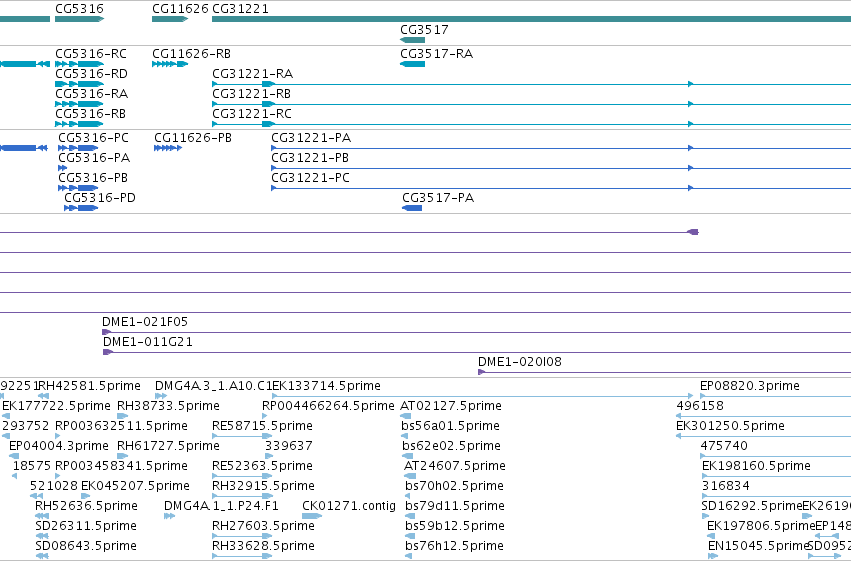Select the CG11626-PB protein label
The width and height of the screenshot is (851, 561).
pyautogui.click(x=193, y=138)
